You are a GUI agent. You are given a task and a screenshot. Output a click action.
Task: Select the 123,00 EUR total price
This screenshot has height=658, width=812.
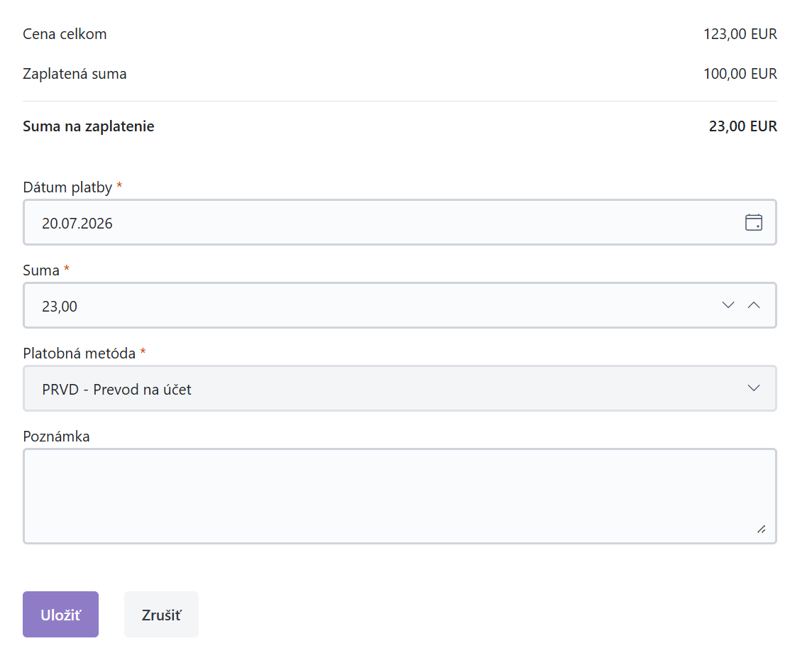tap(740, 34)
